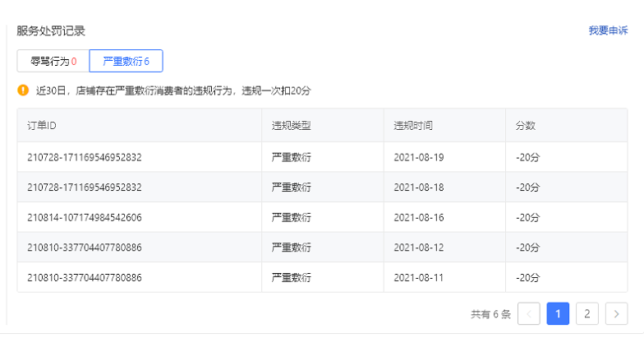Click the violation date 2021-08-12
The width and height of the screenshot is (644, 338).
point(418,248)
